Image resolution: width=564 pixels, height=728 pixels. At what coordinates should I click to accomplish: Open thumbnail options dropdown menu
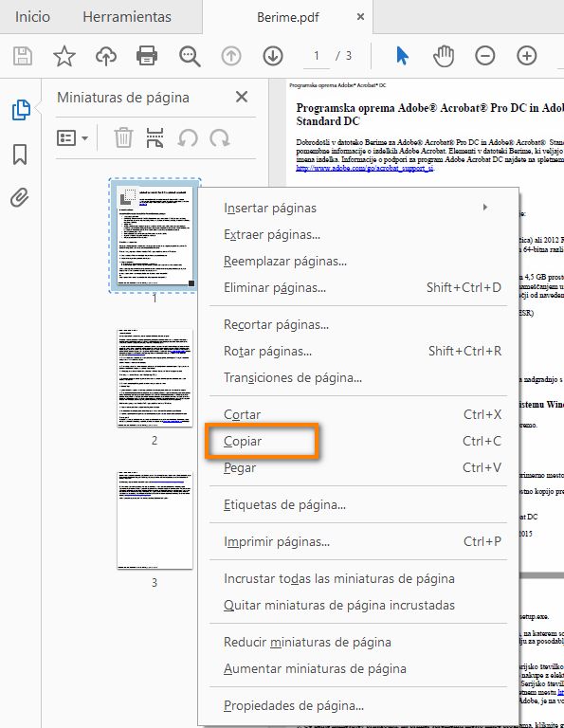click(72, 137)
